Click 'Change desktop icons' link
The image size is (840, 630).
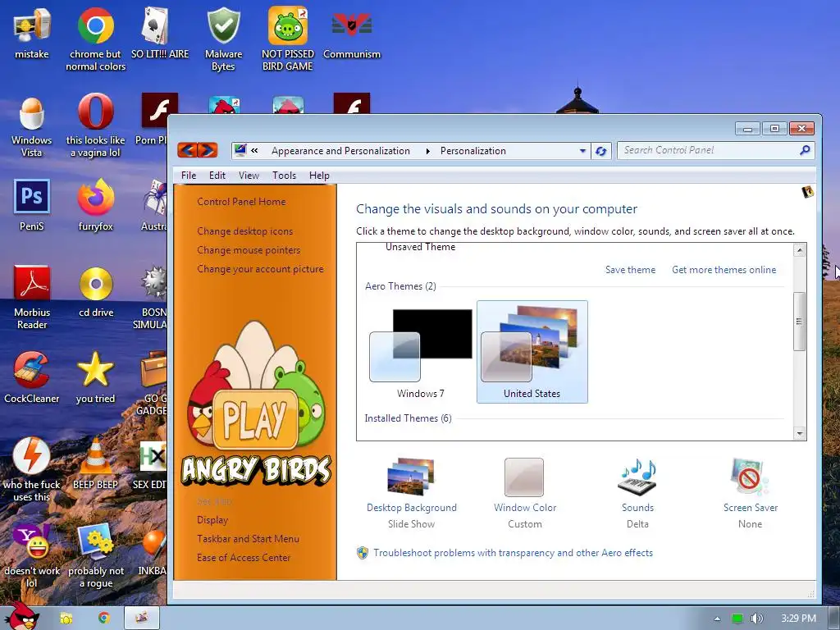[x=244, y=231]
